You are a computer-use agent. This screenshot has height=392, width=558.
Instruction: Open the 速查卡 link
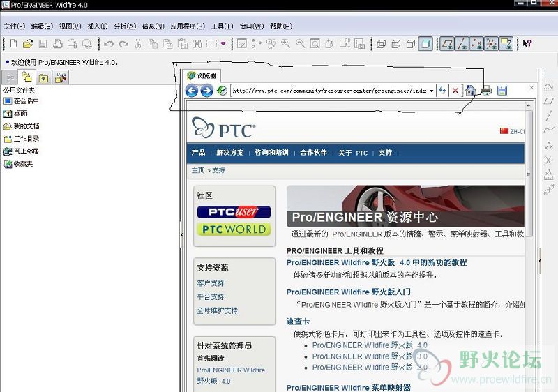[x=298, y=322]
